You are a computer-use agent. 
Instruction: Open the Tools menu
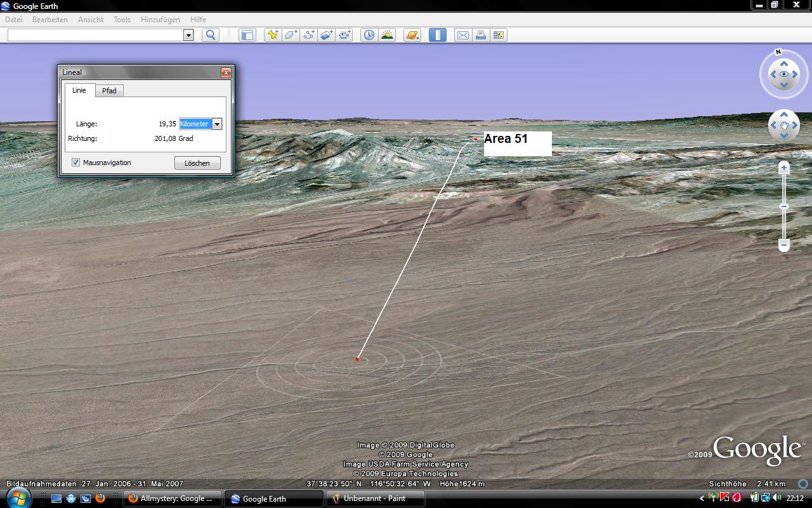click(x=122, y=20)
